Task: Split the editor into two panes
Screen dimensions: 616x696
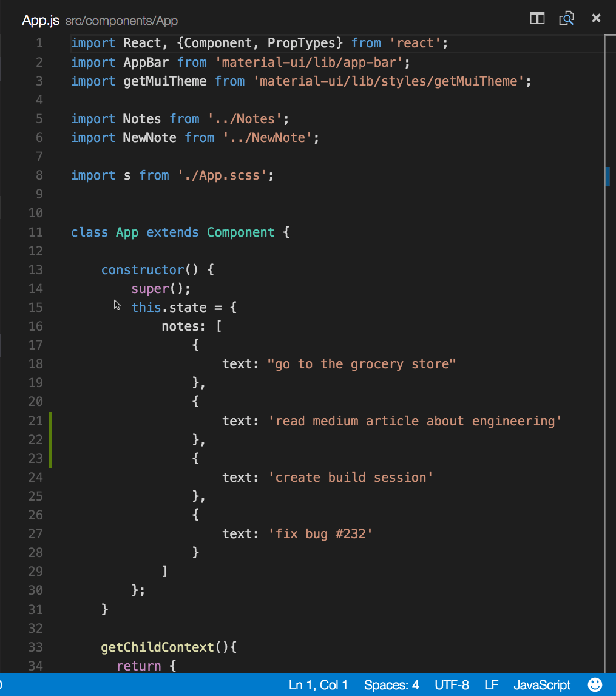Action: [x=536, y=18]
